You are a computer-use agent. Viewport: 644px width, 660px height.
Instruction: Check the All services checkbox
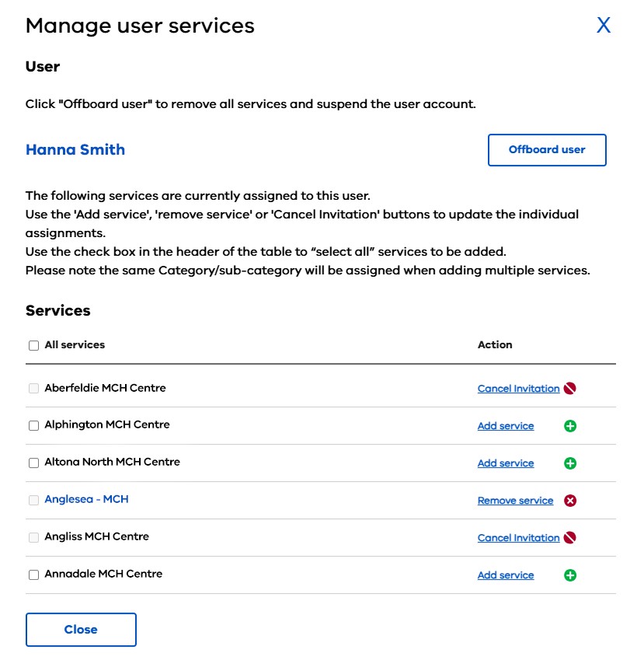pyautogui.click(x=33, y=344)
